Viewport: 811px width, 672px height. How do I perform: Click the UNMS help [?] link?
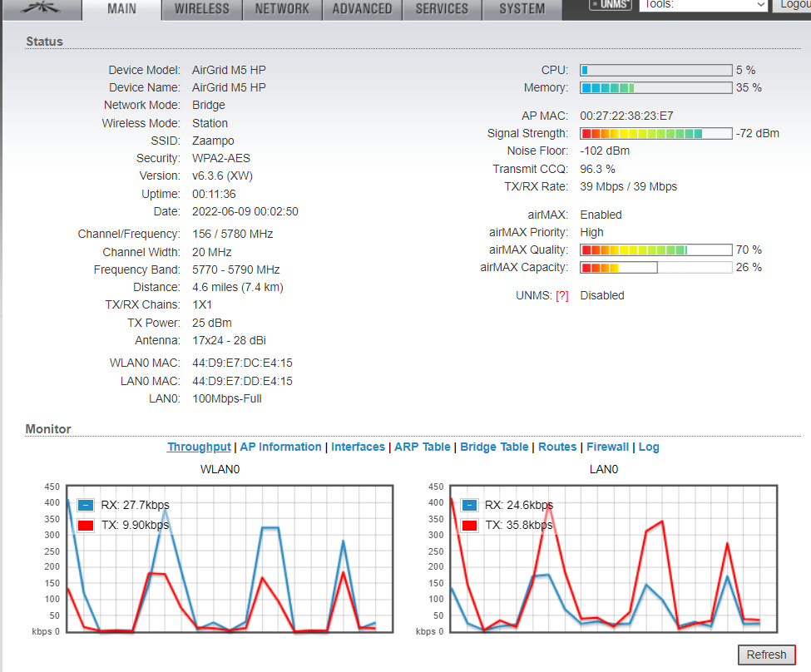pos(562,296)
